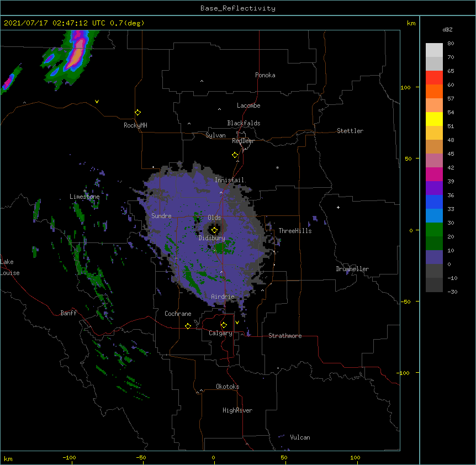The image size is (476, 465).
Task: Select the violet 36-39 dBZ legend color
Action: [x=434, y=188]
